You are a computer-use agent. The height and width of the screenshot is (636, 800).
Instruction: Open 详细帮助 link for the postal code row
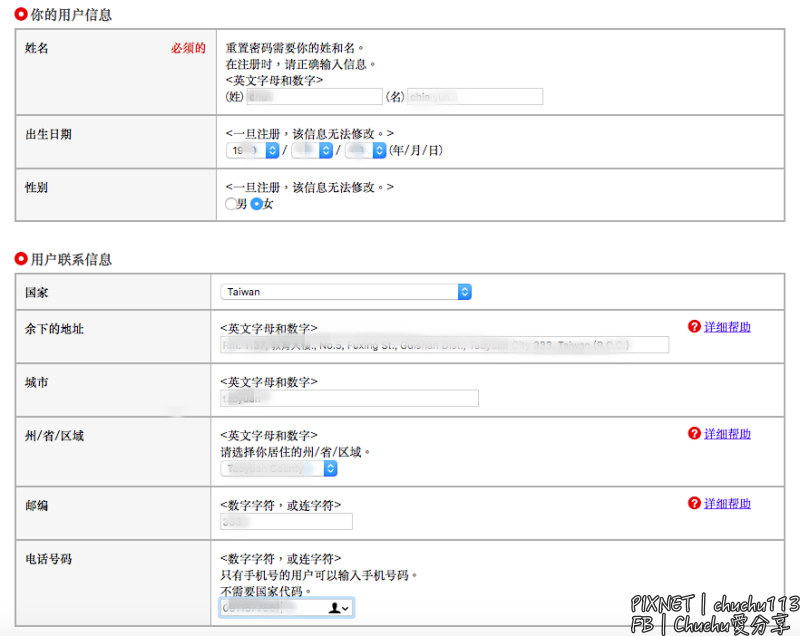click(727, 504)
